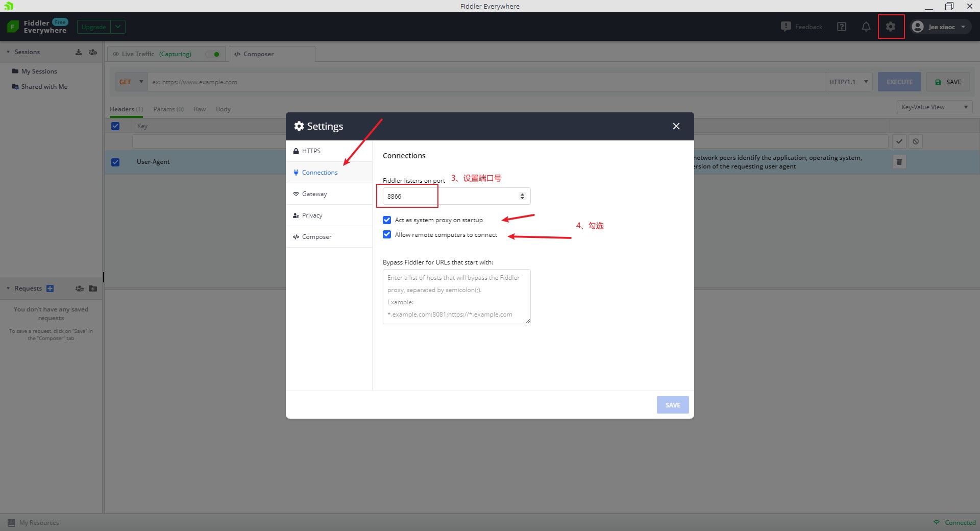Viewport: 980px width, 531px height.
Task: Open the Raw tab
Action: [200, 109]
